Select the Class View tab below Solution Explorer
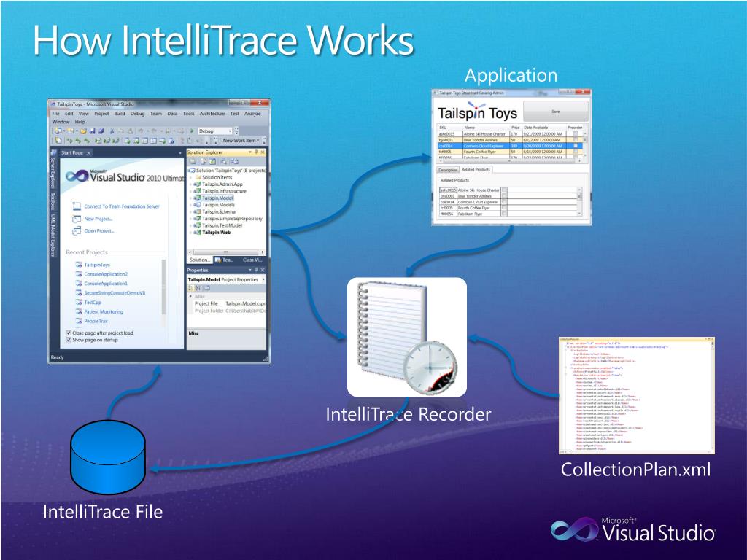This screenshot has width=747, height=560. 252,260
